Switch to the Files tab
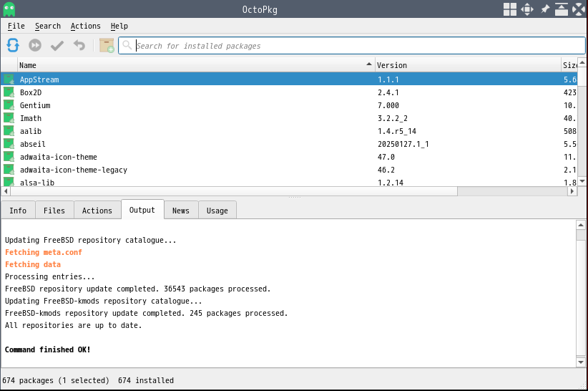Screen dimensions: 588x391 (x=54, y=211)
